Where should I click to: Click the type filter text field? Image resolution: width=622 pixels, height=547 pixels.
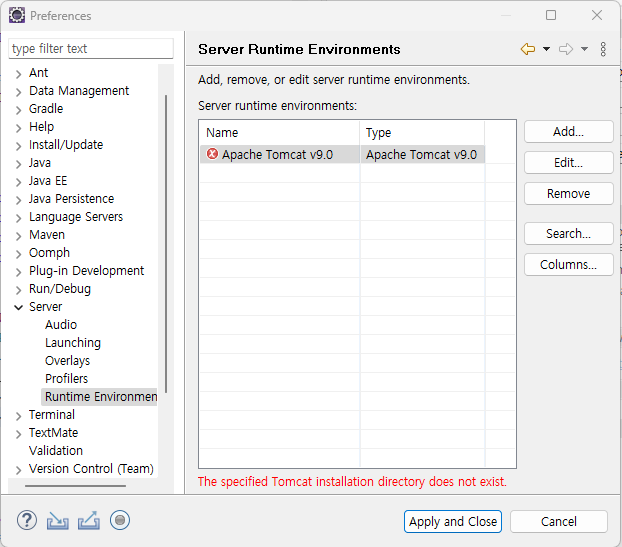click(91, 48)
